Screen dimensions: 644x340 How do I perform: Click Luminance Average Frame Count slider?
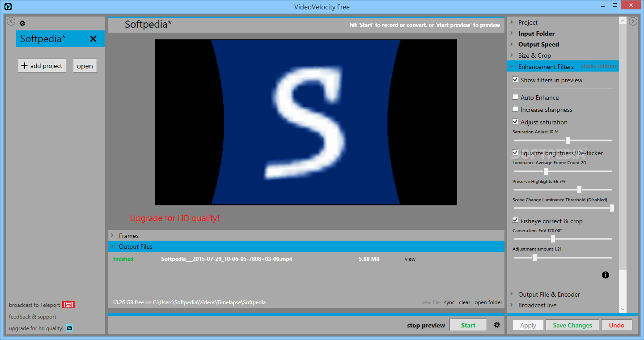click(x=563, y=171)
